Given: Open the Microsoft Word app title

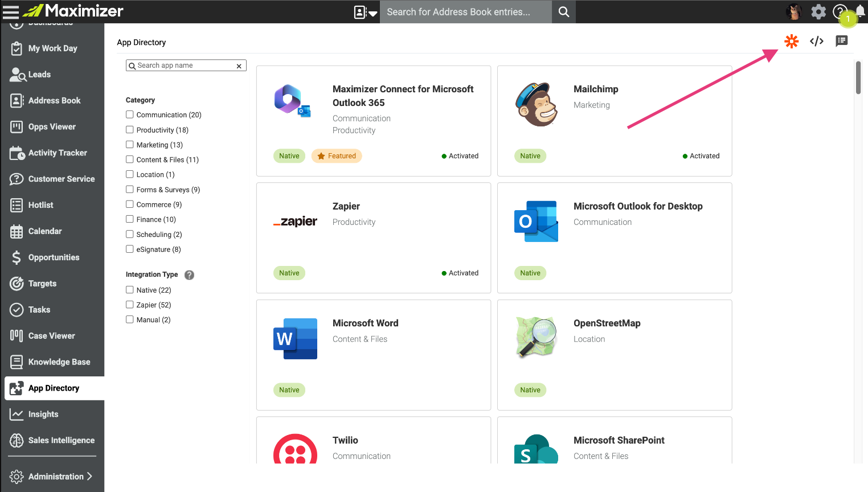Looking at the screenshot, I should pyautogui.click(x=366, y=323).
